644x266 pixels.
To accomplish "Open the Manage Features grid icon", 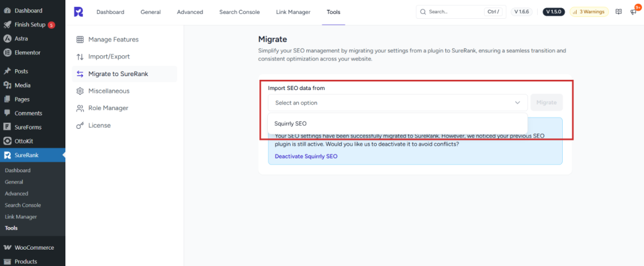I will 80,40.
